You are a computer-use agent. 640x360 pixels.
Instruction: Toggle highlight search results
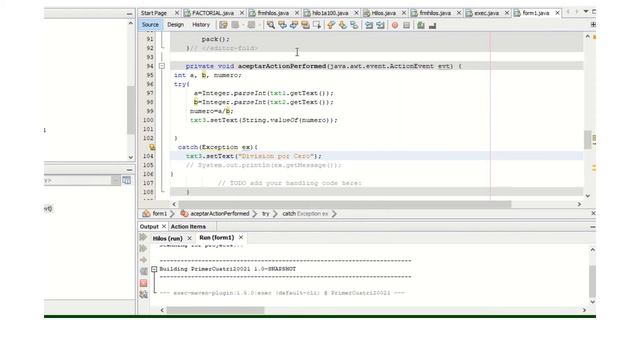pyautogui.click(x=305, y=25)
